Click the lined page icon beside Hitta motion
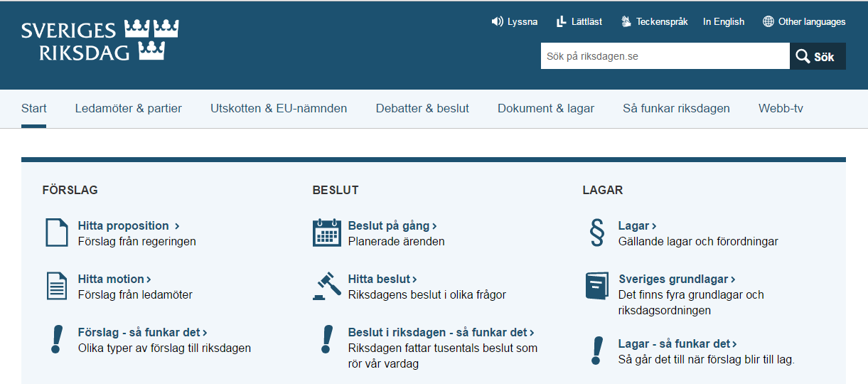 56,286
